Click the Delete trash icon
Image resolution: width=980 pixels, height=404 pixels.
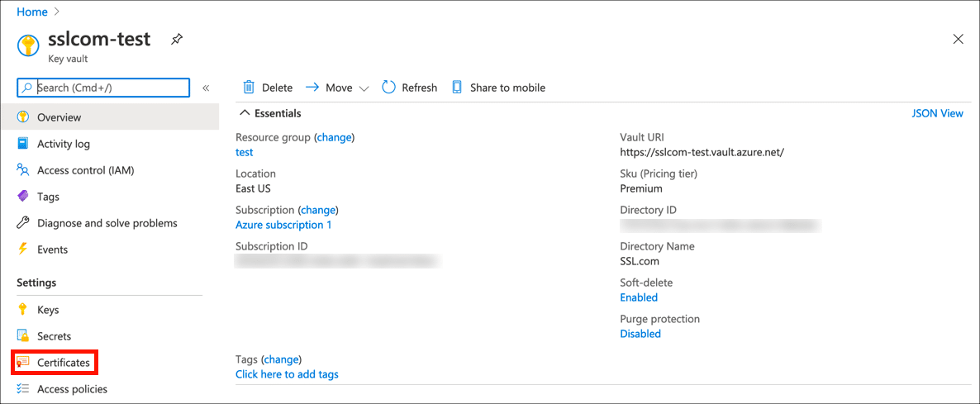coord(249,88)
